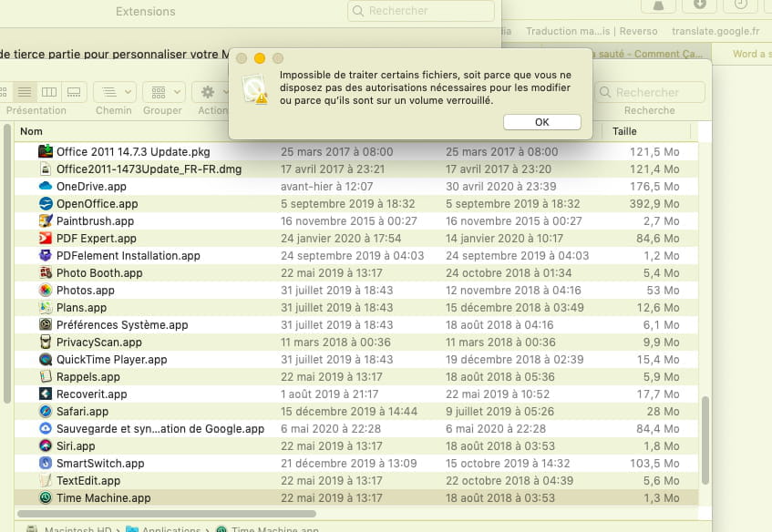
Task: Click the Finder vertical scrollbar thumb
Action: (705, 441)
